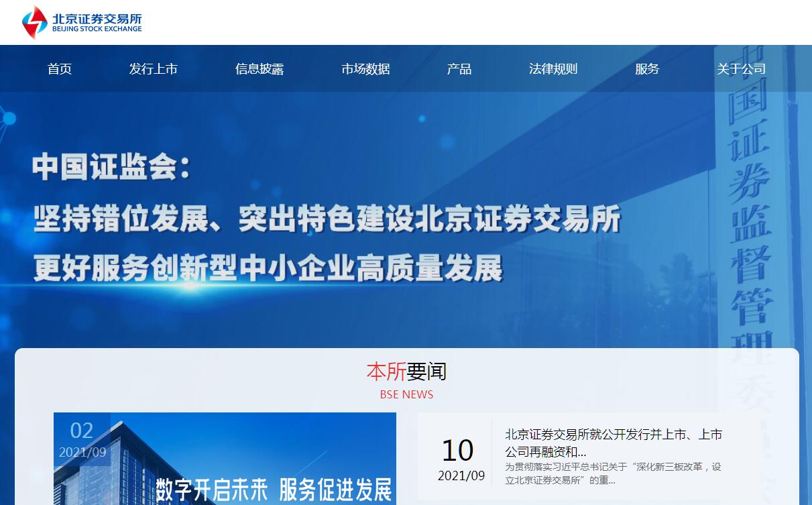Select the 服务 navigation item
Viewport: 812px width, 505px height.
click(647, 69)
